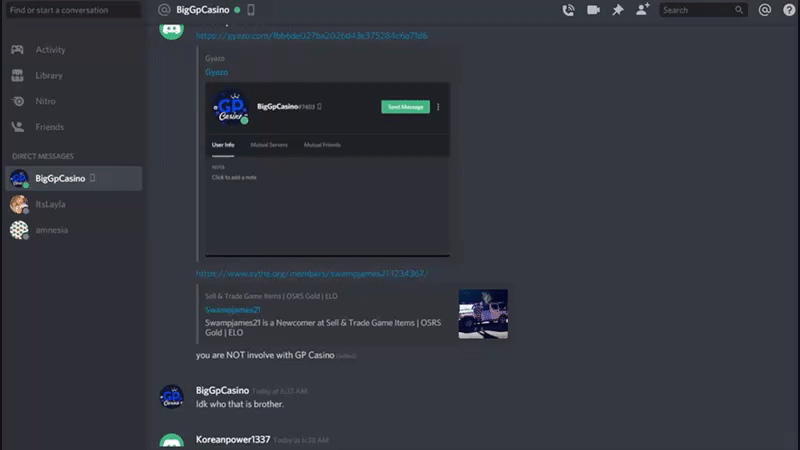800x450 pixels.
Task: Add friends to DM icon
Action: [642, 9]
